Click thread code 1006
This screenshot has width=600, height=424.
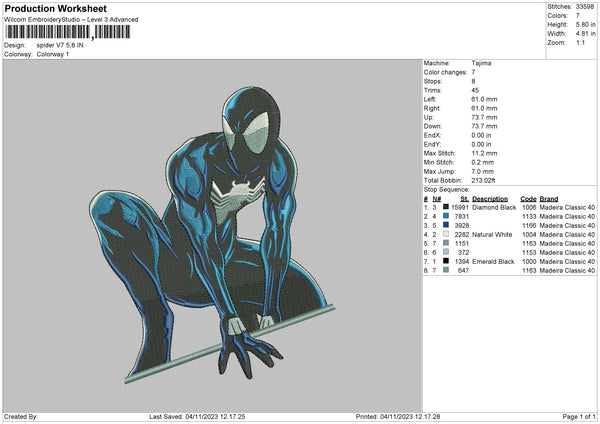pos(529,207)
